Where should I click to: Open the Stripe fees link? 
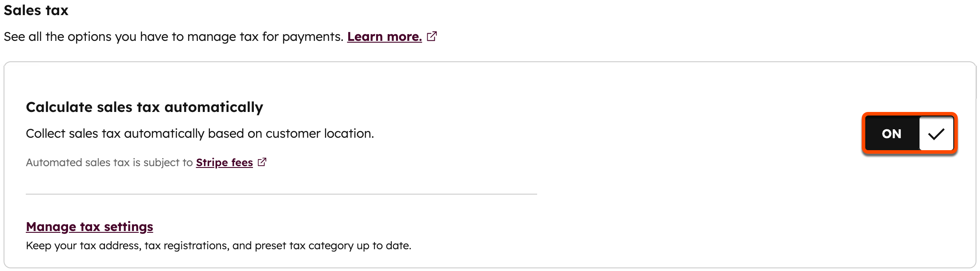(x=224, y=163)
